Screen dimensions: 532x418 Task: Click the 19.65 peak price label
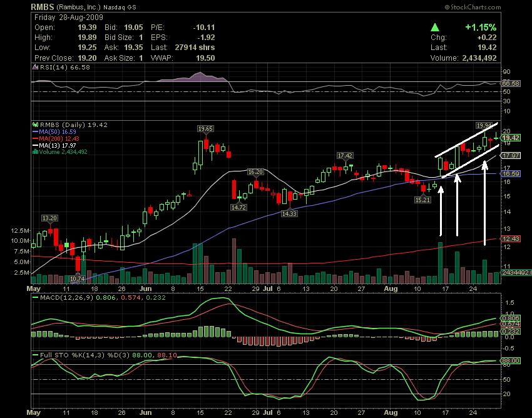tap(206, 128)
